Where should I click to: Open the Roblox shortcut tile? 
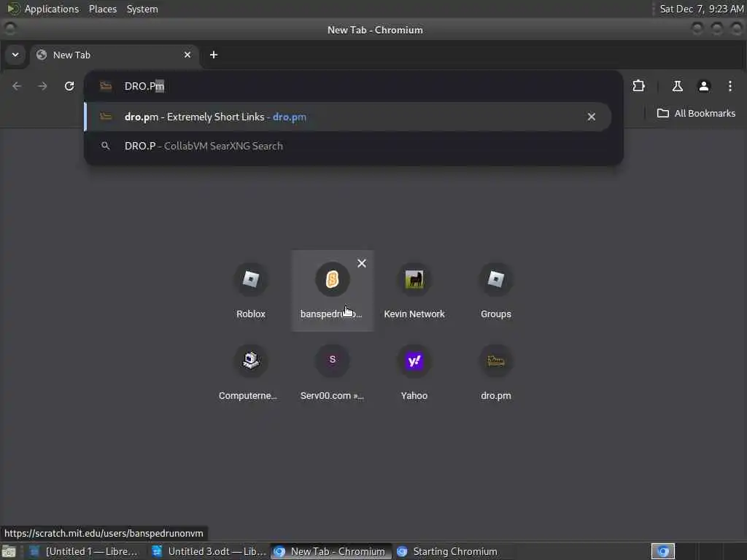coord(251,290)
